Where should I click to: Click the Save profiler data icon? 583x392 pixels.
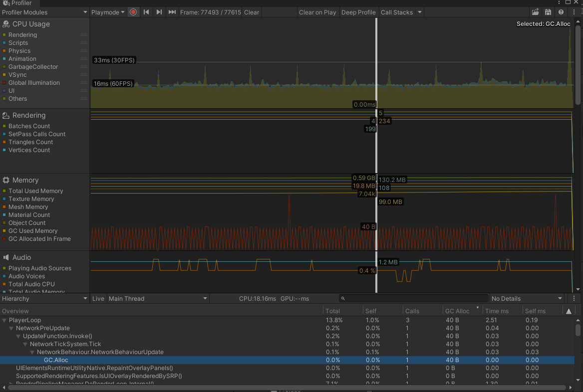coord(548,12)
